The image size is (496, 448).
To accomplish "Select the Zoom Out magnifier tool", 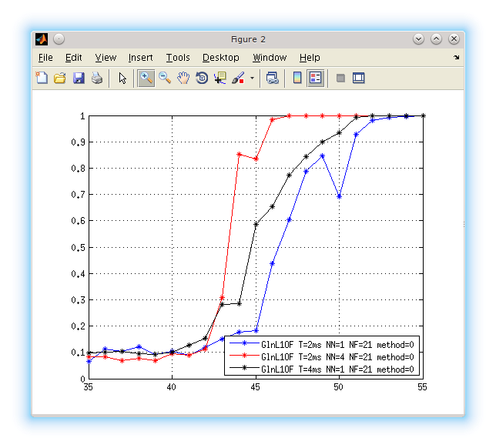I will tap(165, 78).
